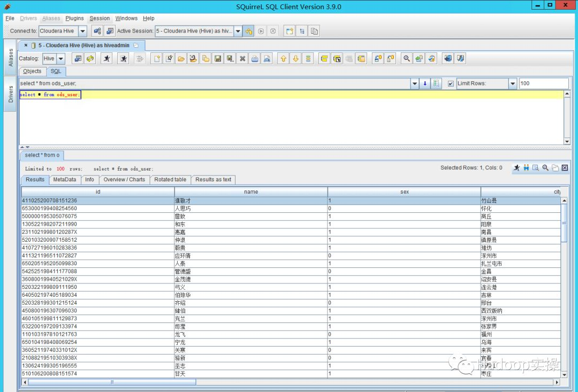Open the Help menu
The height and width of the screenshot is (392, 578).
[149, 18]
